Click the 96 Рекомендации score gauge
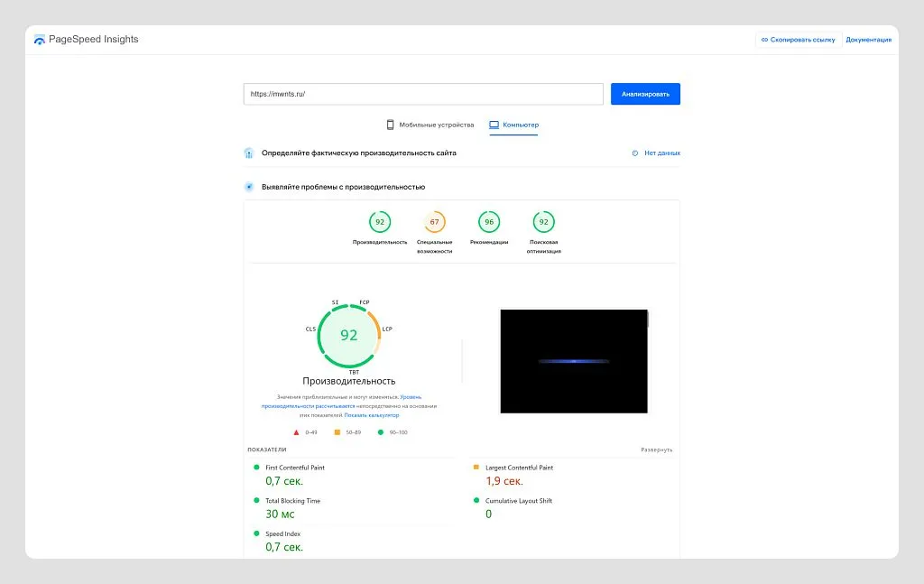 [489, 222]
